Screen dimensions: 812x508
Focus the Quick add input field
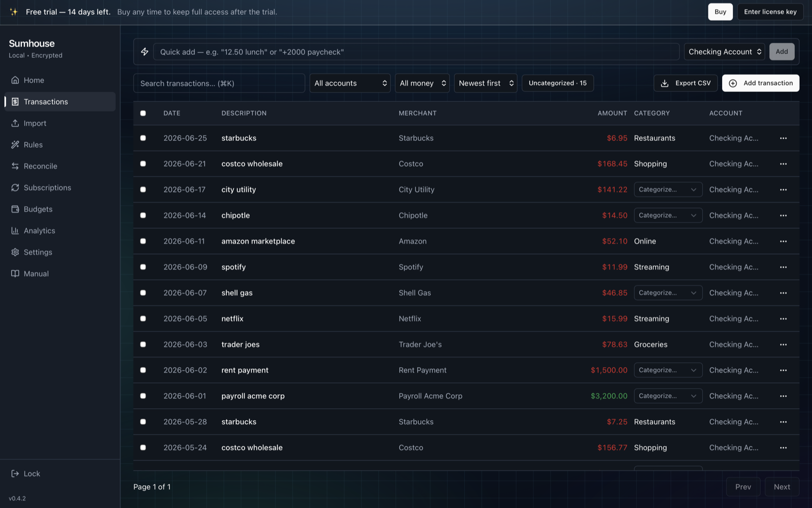coord(416,52)
